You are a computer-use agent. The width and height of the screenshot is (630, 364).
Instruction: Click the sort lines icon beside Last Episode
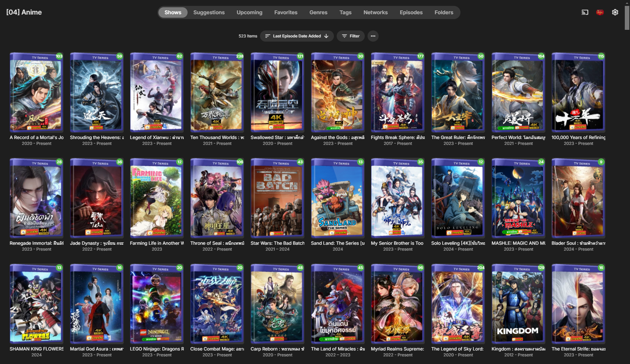click(x=268, y=36)
